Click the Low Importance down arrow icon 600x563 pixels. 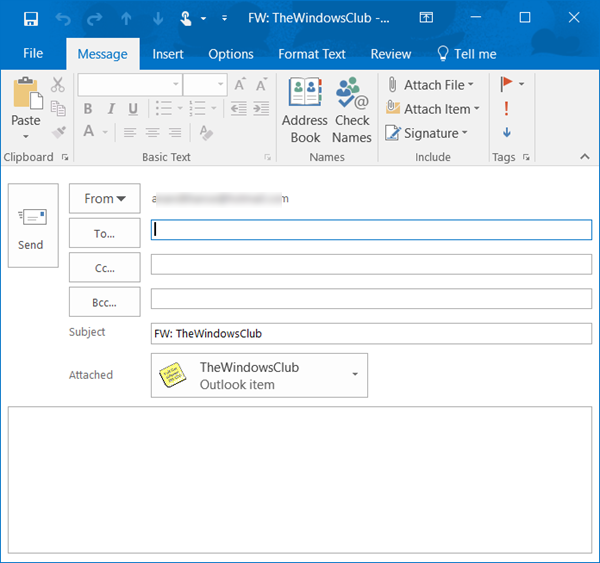coord(507,132)
